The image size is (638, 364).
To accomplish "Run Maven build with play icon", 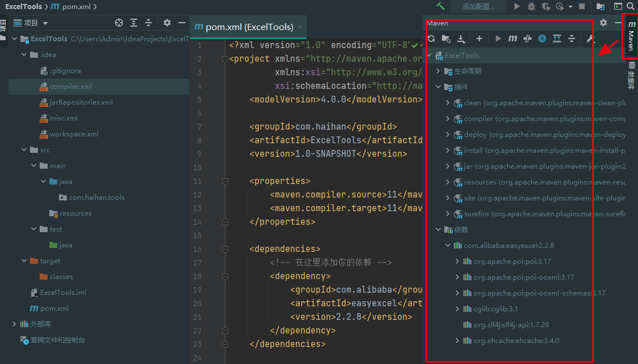I will click(x=498, y=38).
